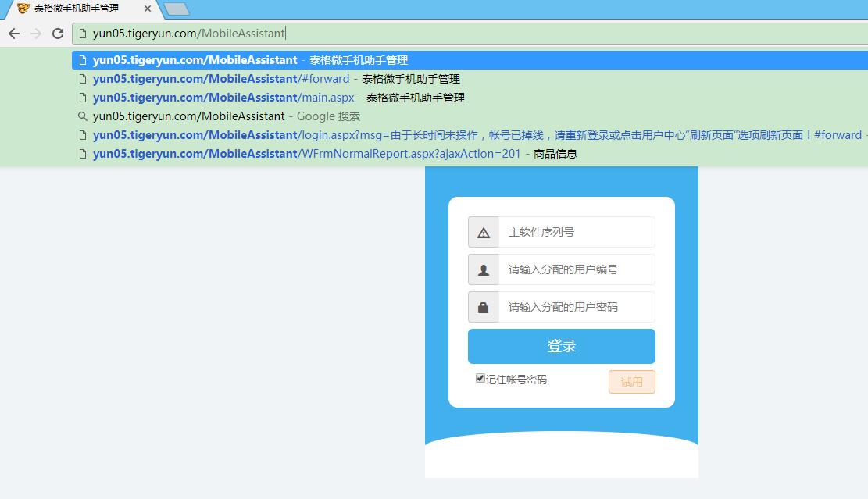868x499 pixels.
Task: Select first suggestion 泰格微手机助手管理
Action: 250,60
